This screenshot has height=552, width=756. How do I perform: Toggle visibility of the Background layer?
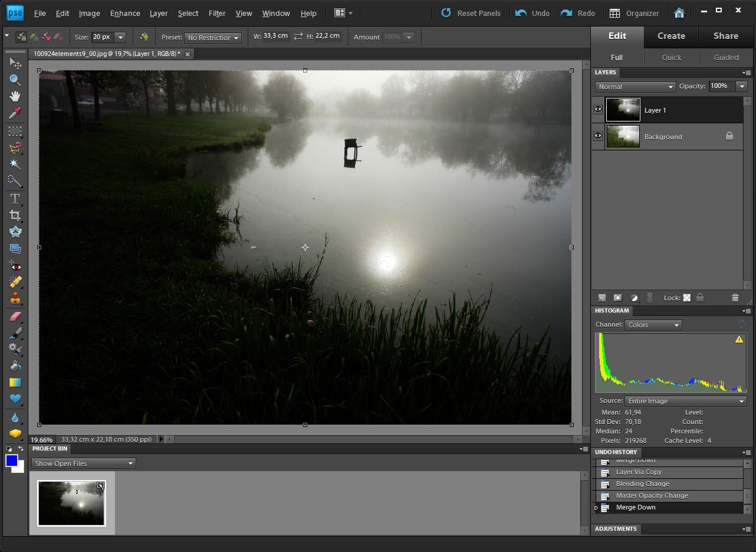click(x=598, y=136)
